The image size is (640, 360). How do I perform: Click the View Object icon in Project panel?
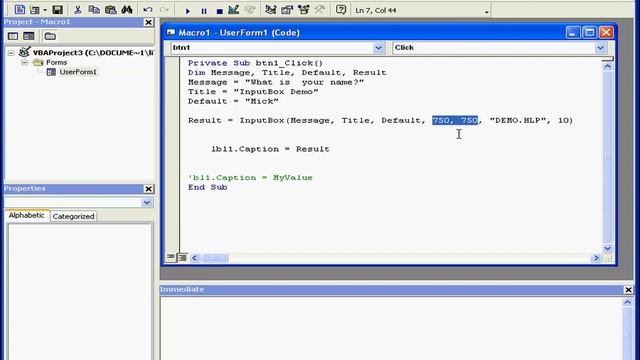click(x=29, y=36)
